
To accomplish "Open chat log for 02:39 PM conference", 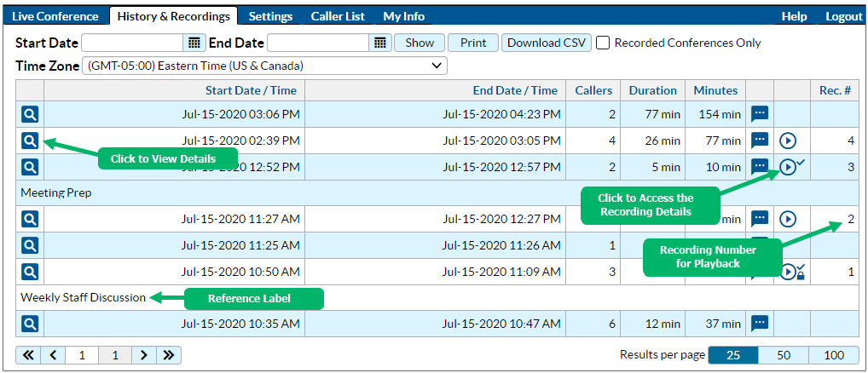I will pos(760,141).
